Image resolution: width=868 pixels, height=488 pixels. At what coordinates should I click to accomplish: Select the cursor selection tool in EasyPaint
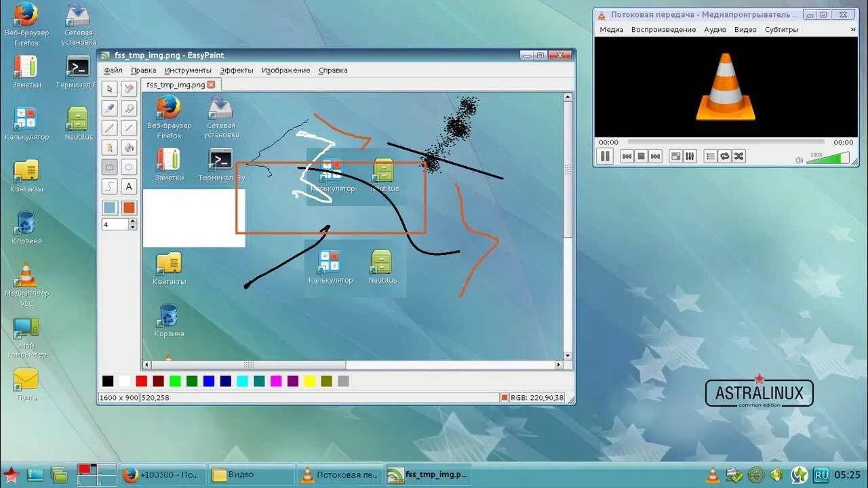pos(109,89)
